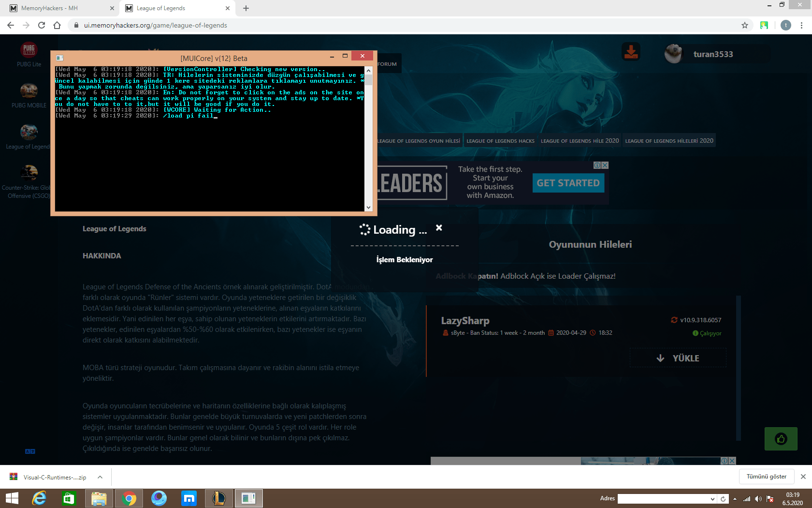Go back to the previous page
The width and height of the screenshot is (812, 508).
[11, 25]
